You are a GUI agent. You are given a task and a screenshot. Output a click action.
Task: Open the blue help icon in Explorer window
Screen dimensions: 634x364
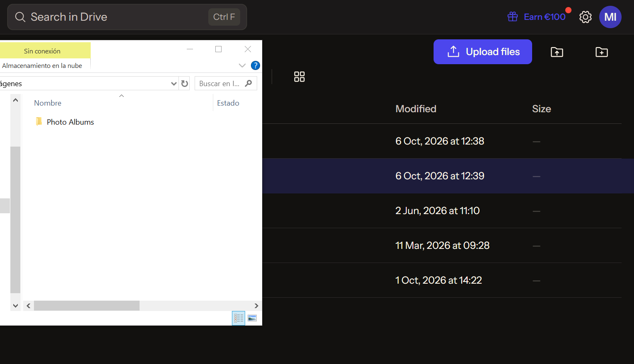pyautogui.click(x=256, y=65)
